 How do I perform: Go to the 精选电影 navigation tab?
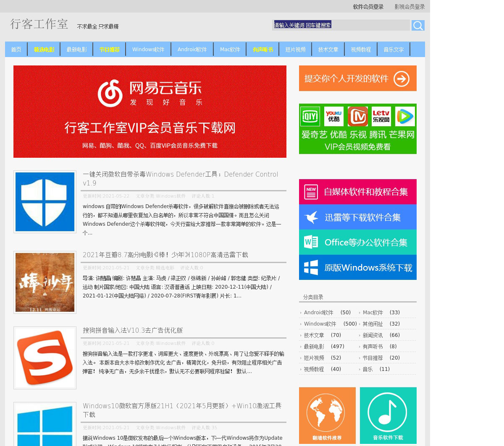coord(44,50)
